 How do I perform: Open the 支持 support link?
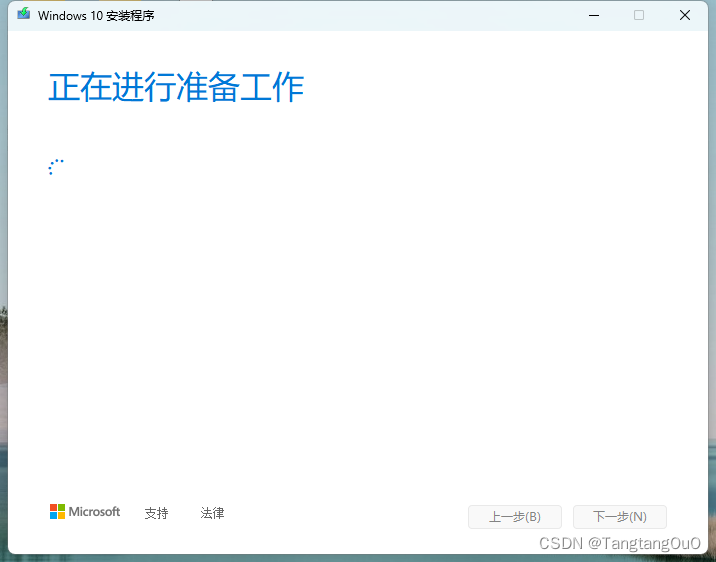(156, 513)
